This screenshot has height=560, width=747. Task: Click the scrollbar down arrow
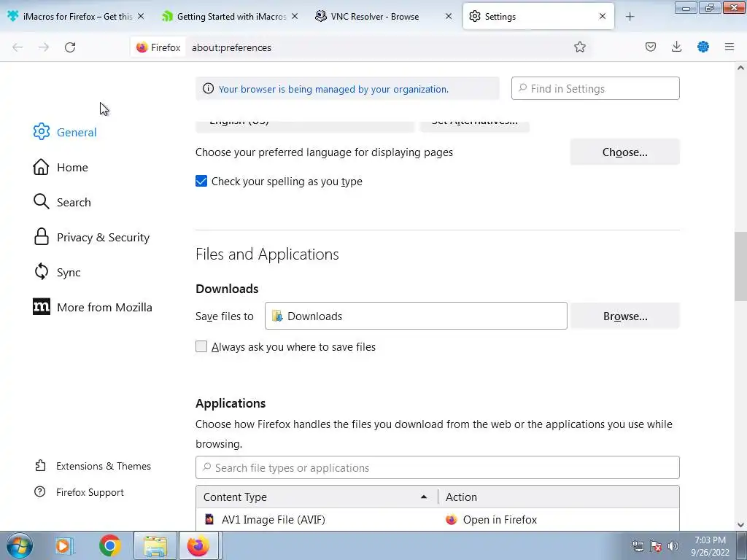[x=740, y=524]
